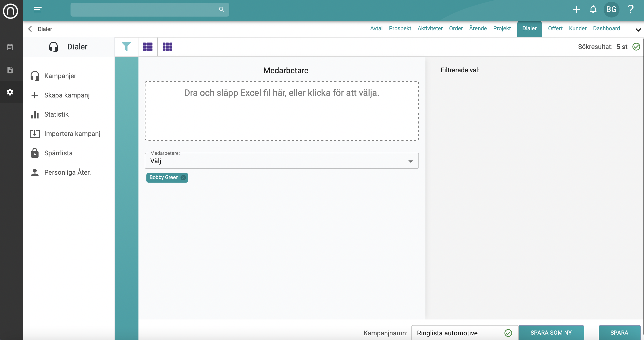Click the campaign name validation checkmark
The image size is (644, 340).
[x=508, y=333]
